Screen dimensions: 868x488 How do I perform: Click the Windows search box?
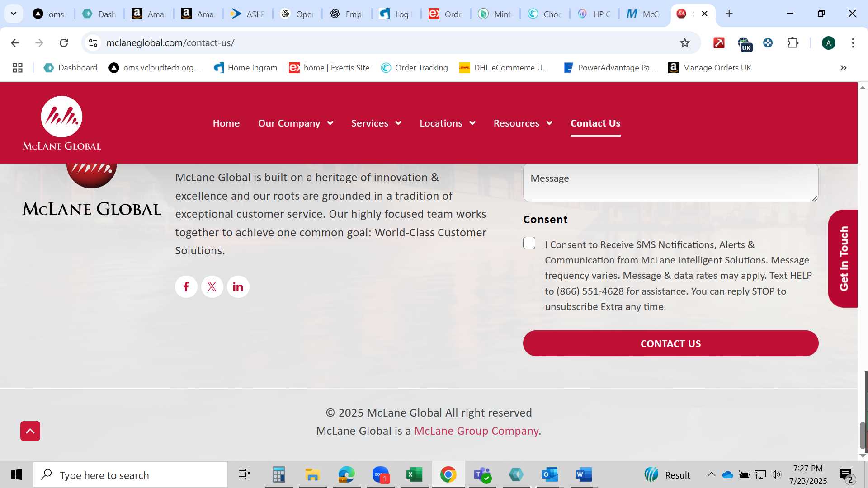pos(130,475)
